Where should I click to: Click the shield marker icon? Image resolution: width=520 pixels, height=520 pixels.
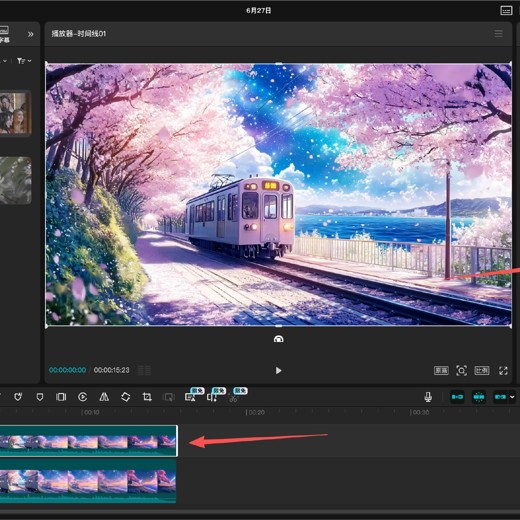pos(40,397)
